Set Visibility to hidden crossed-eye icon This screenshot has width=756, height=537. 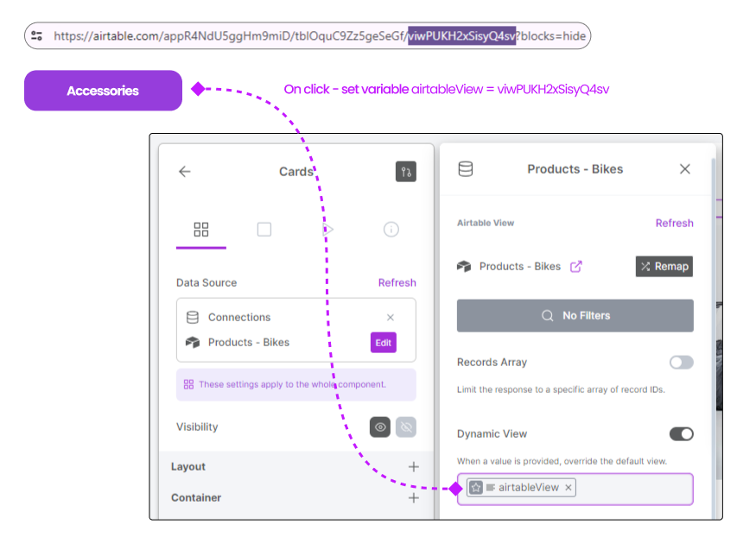406,427
